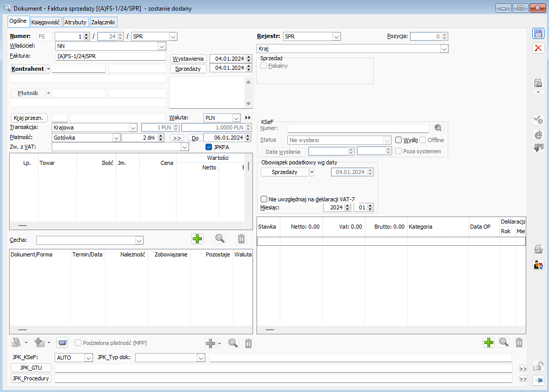The image size is (549, 392).
Task: Expand the Kraj dropdown
Action: tap(444, 49)
